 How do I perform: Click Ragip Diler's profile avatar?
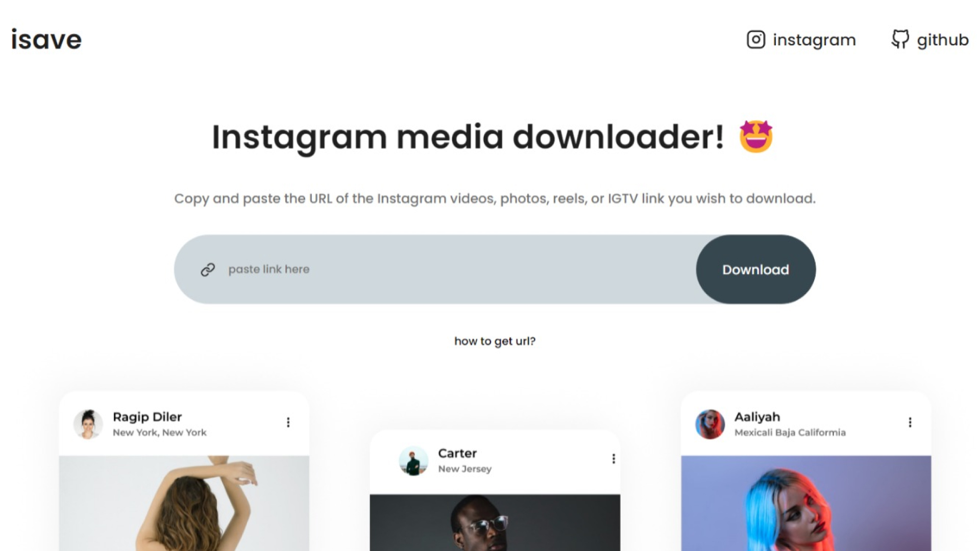(88, 424)
